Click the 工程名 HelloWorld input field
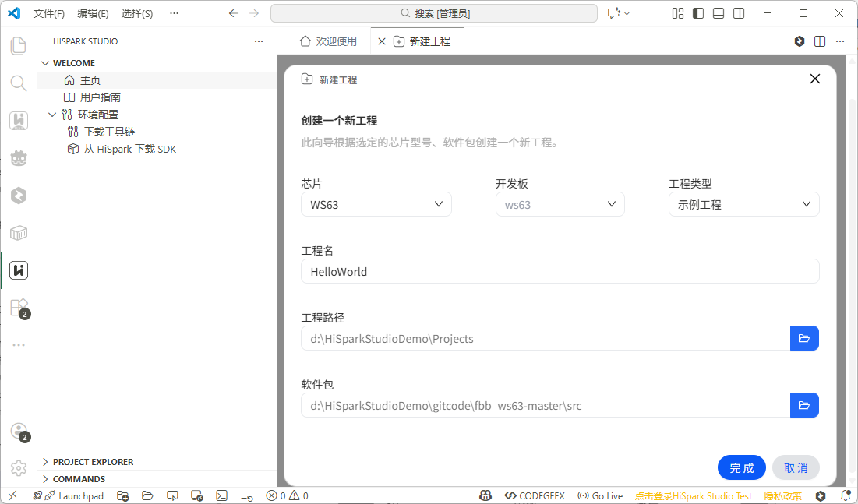Screen dimensions: 858x504 pos(560,271)
